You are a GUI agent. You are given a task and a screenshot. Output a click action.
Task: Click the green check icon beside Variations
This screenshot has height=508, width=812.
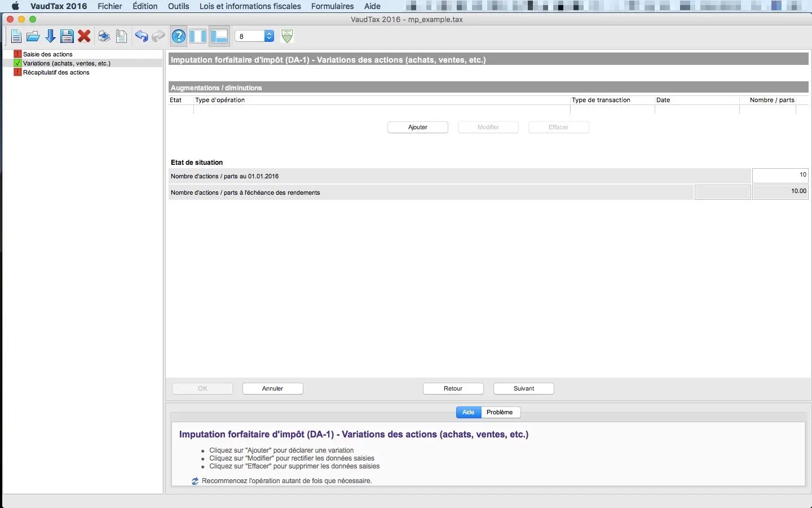coord(17,63)
